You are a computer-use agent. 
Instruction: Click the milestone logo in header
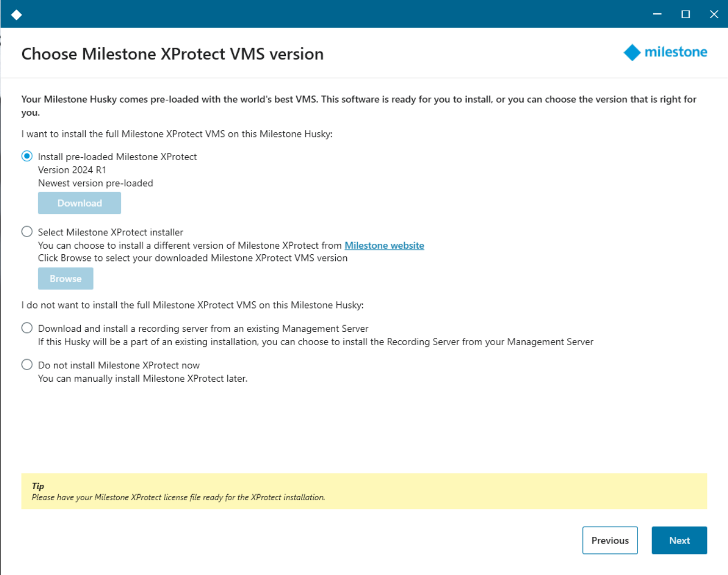tap(665, 52)
